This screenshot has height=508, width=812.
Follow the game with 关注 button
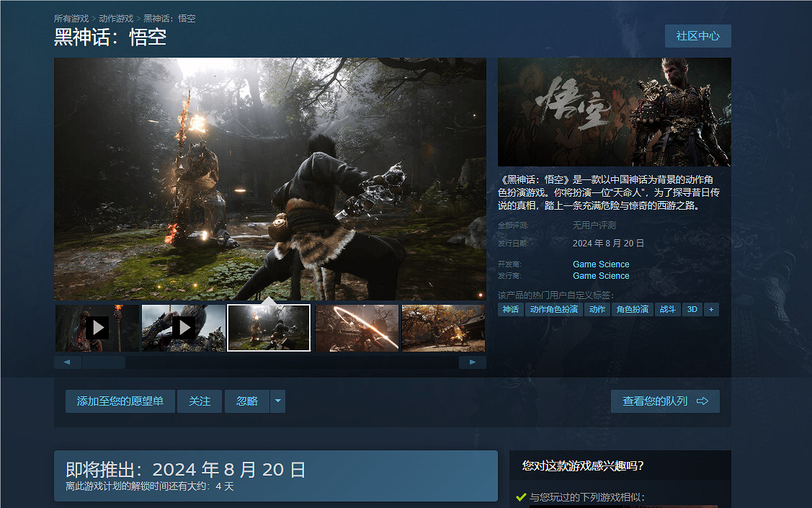point(200,401)
